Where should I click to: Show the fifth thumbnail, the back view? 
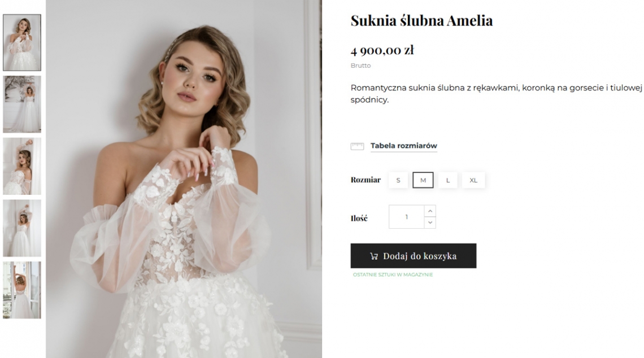click(x=22, y=290)
